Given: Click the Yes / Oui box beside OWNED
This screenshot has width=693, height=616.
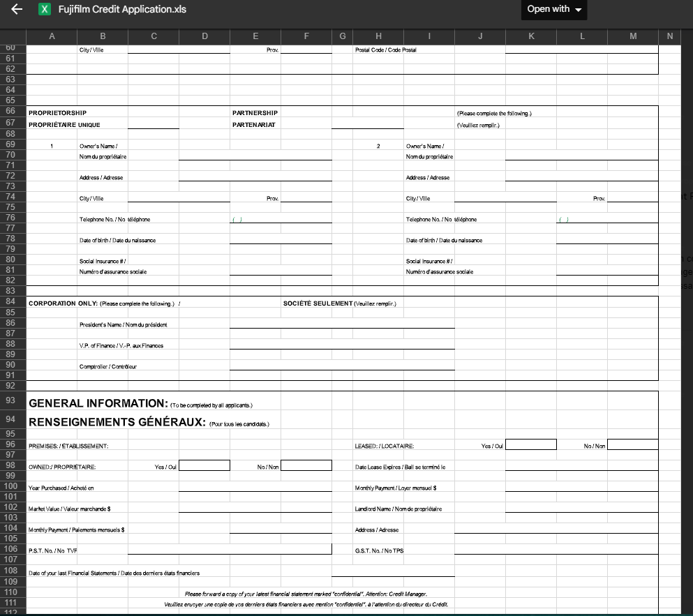Looking at the screenshot, I should point(204,465).
